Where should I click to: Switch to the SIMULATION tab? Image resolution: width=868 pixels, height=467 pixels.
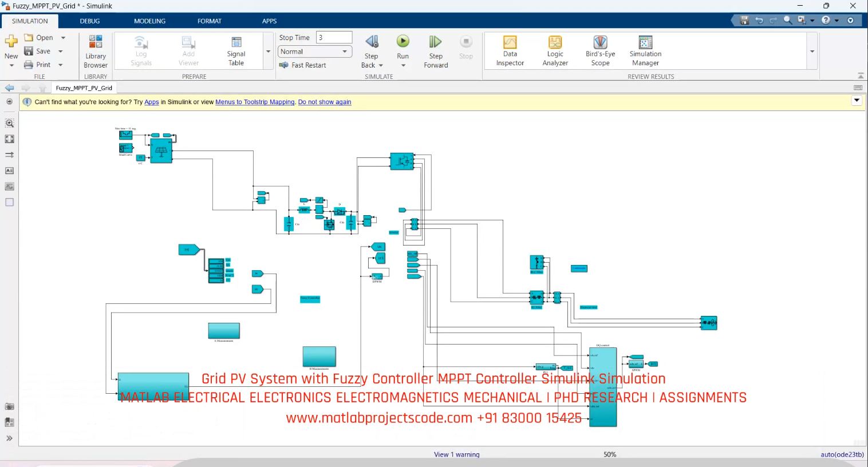[x=30, y=21]
